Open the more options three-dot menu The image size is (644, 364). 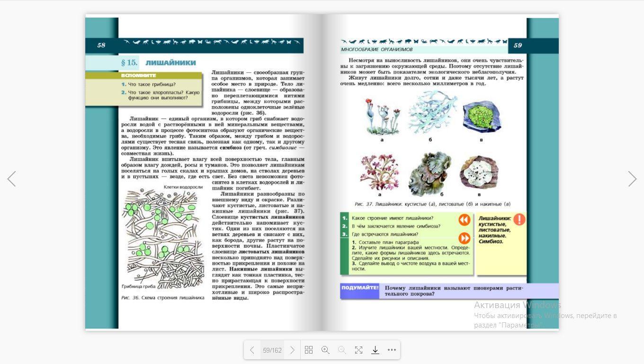[x=392, y=350]
